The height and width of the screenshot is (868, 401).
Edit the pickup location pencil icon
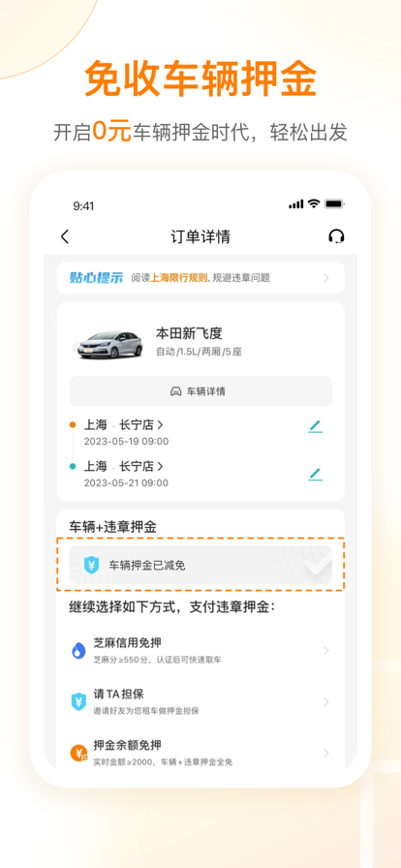coord(315,426)
